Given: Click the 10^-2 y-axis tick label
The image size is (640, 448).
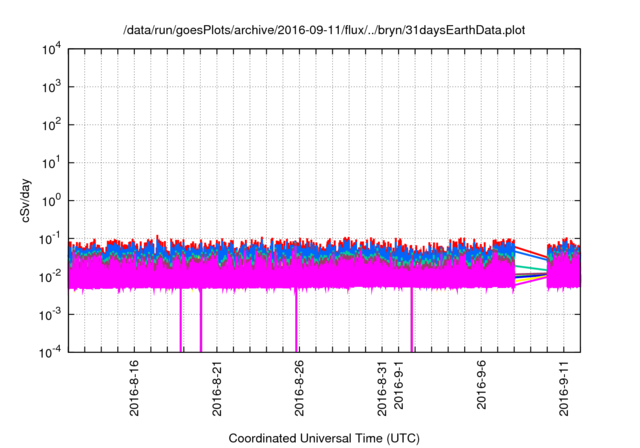Looking at the screenshot, I should [50, 277].
